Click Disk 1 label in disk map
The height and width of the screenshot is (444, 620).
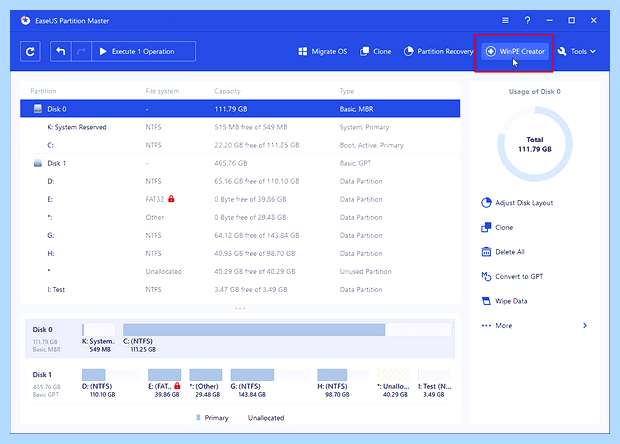(x=42, y=374)
